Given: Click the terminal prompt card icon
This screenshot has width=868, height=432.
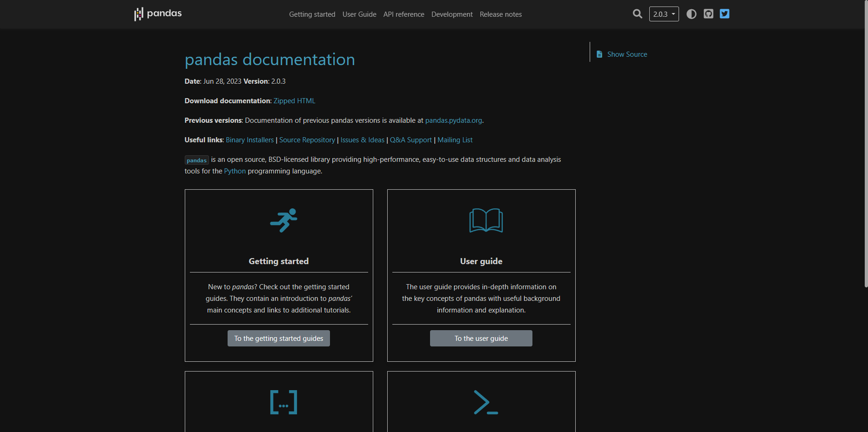Looking at the screenshot, I should tap(486, 402).
